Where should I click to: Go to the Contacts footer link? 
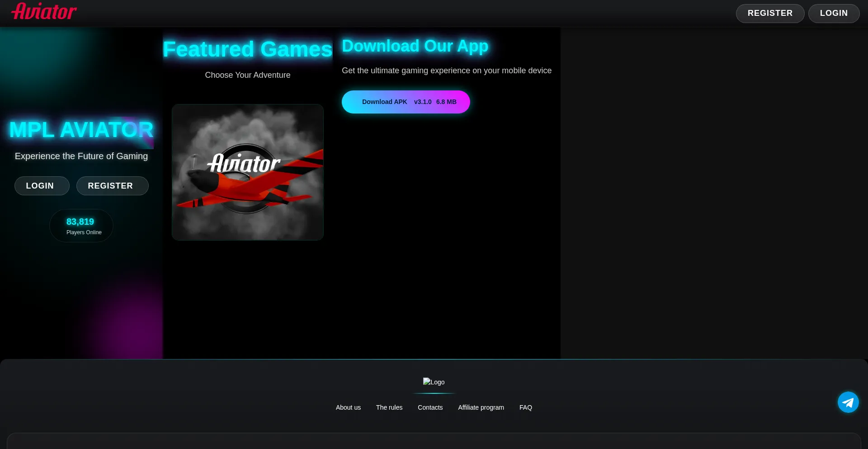(430, 407)
